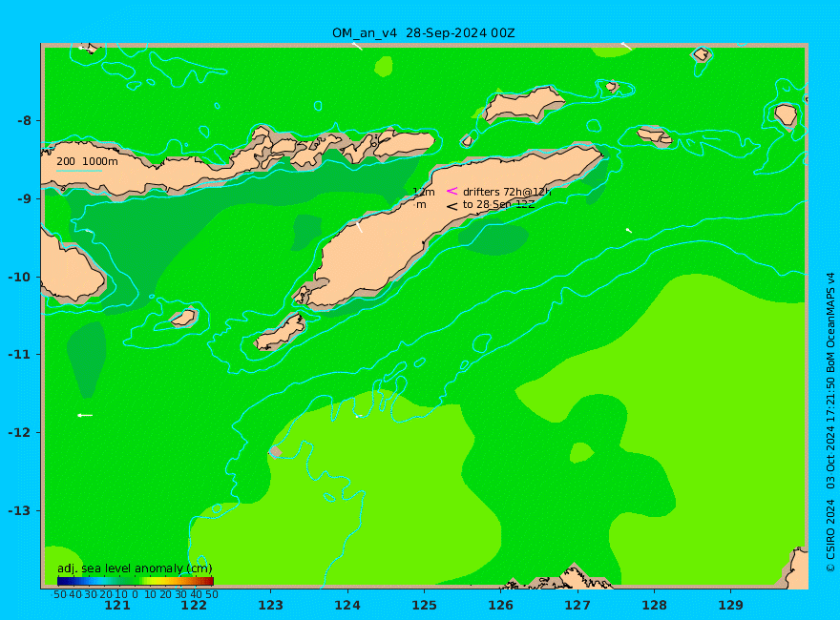Click the latitude label '-12'
This screenshot has height=620, width=840.
click(x=20, y=433)
